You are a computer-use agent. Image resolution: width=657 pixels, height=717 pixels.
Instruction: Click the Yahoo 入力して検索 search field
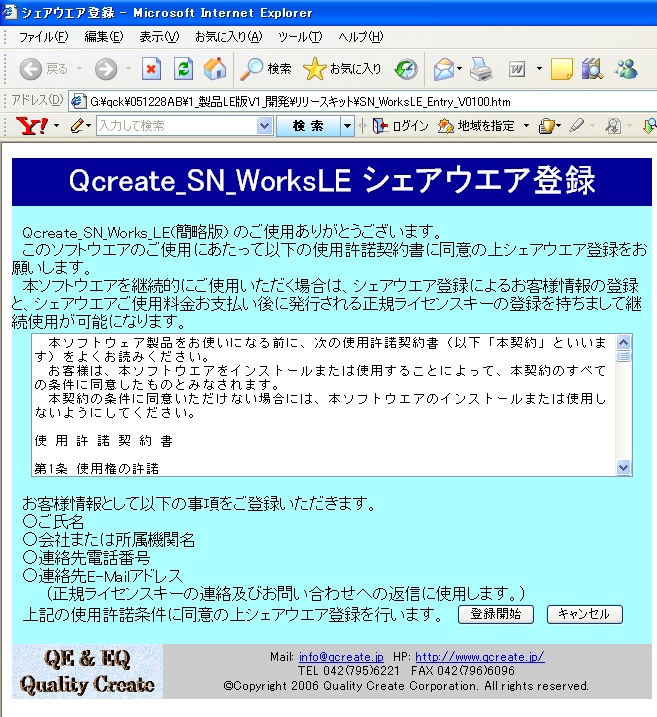176,125
